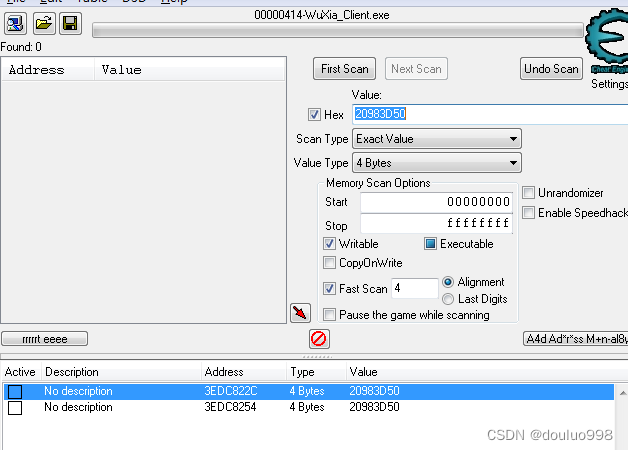Click the red arrow add-to-list icon
628x450 pixels.
click(300, 313)
